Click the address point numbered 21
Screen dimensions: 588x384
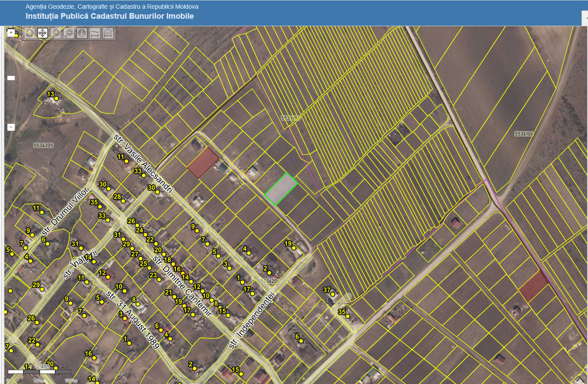174,297
